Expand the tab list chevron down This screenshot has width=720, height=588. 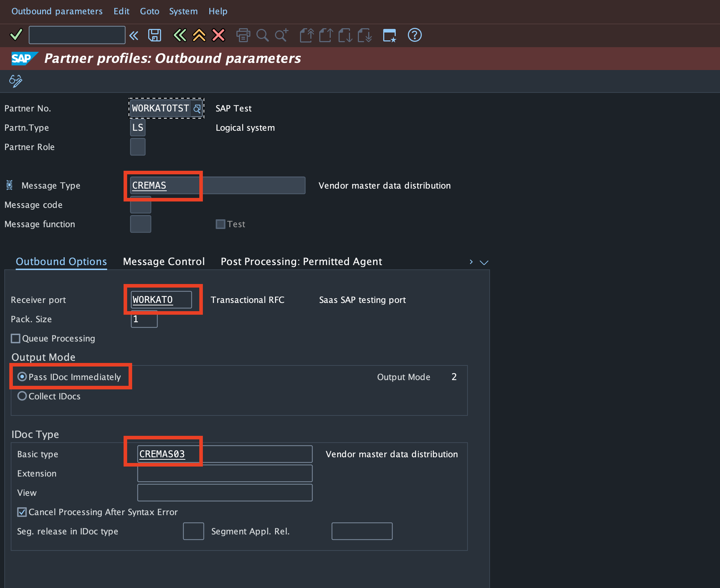pyautogui.click(x=484, y=262)
